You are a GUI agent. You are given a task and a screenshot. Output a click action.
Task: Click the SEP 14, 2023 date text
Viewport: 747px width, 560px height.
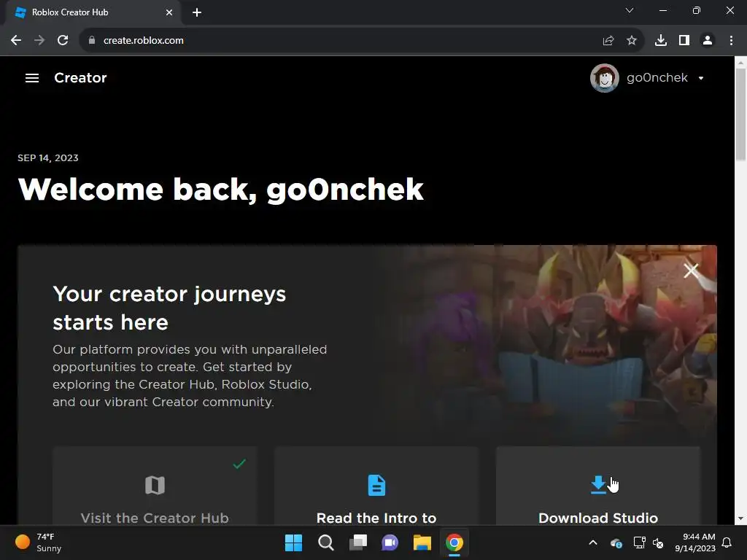click(48, 157)
